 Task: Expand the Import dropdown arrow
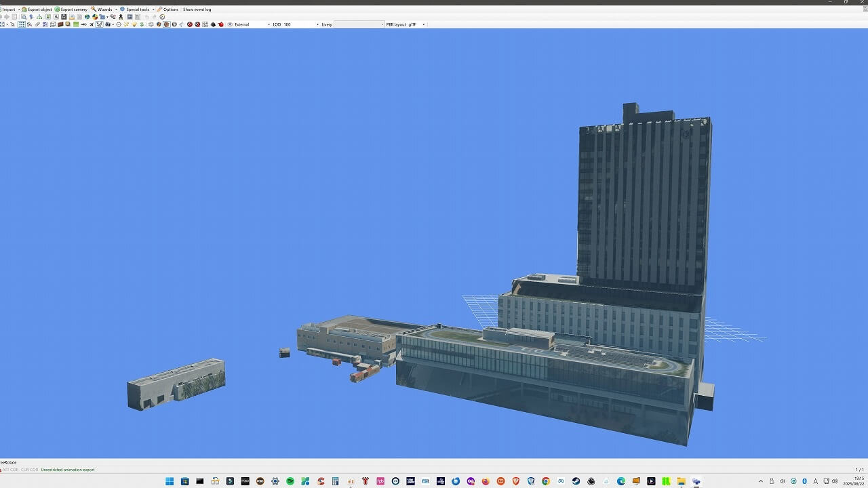19,9
